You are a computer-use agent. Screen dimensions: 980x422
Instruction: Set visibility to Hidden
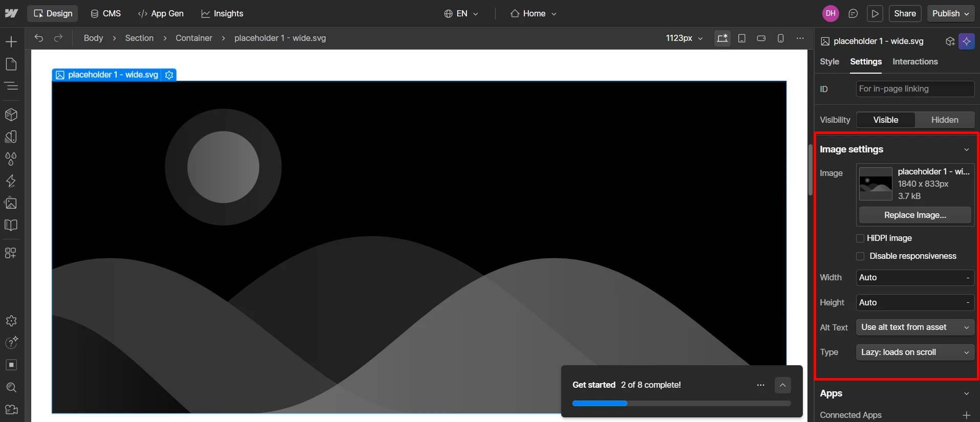click(x=945, y=120)
